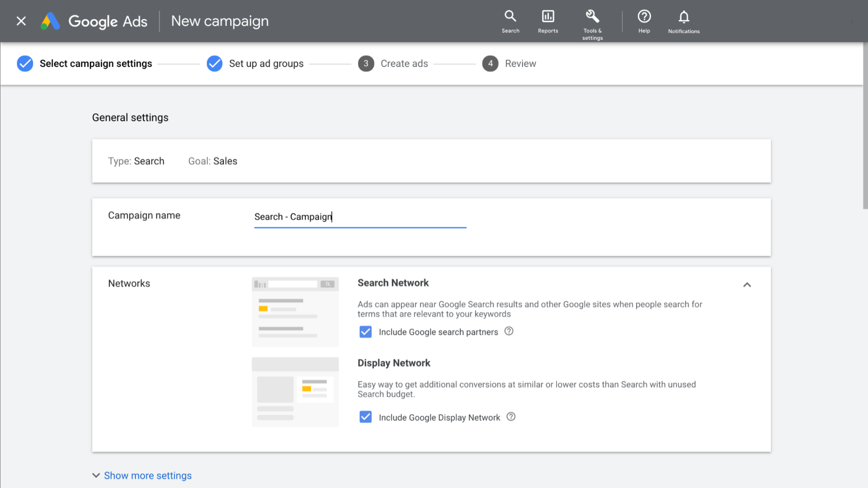
Task: Open the Reports chart icon
Action: point(548,17)
